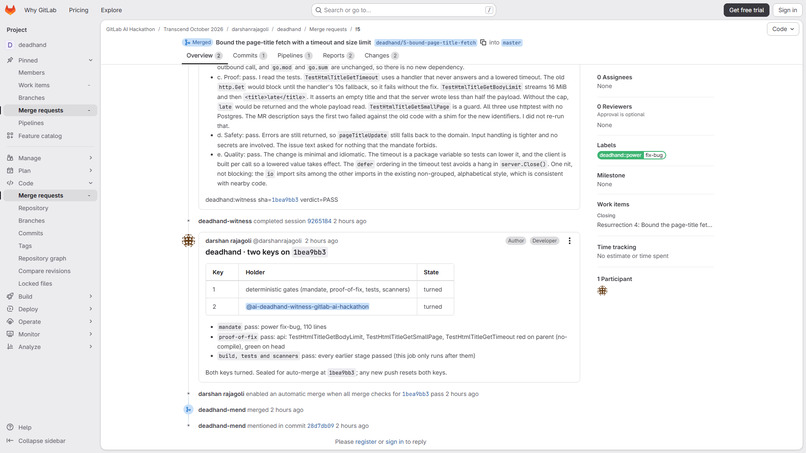The width and height of the screenshot is (806, 453).
Task: Click the Manage section icon
Action: coord(10,158)
